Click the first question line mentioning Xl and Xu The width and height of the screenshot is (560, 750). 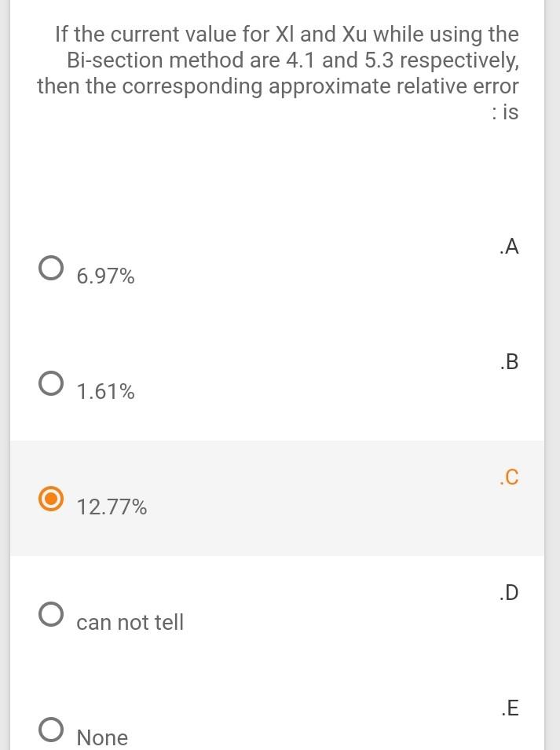287,34
